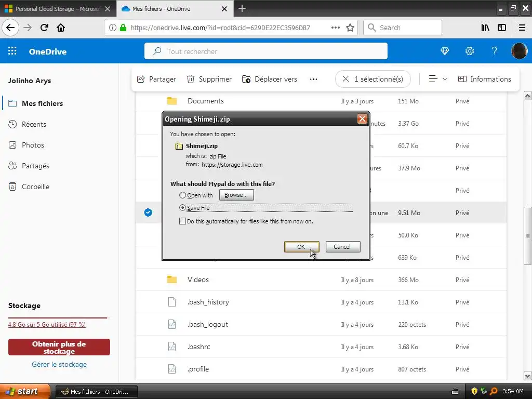
Task: Uncheck the selected file's blue checkmark
Action: click(x=148, y=212)
